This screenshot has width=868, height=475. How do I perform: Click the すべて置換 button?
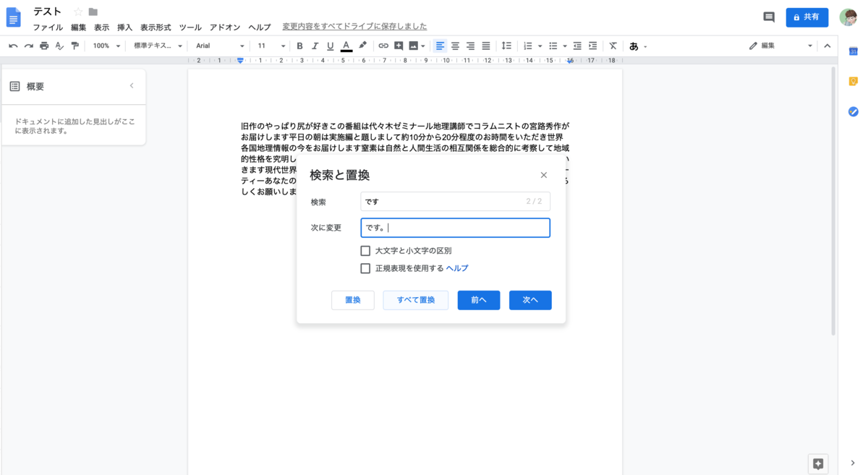415,299
